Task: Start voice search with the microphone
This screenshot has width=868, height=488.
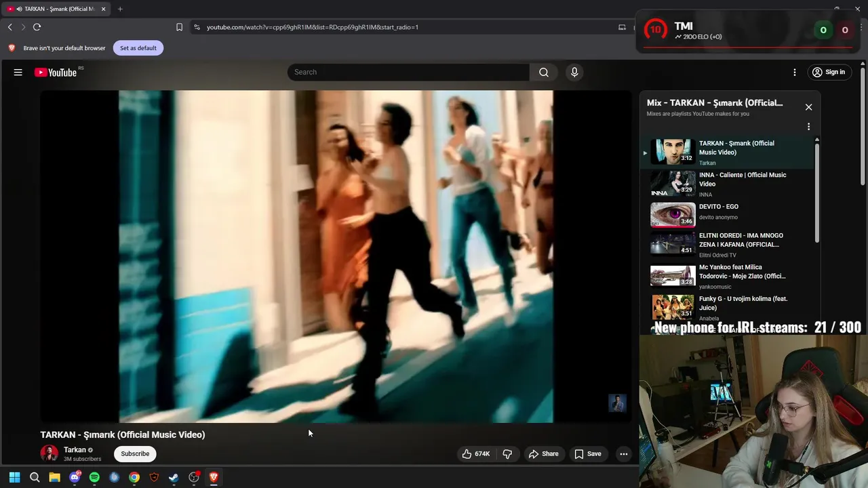Action: (x=574, y=72)
